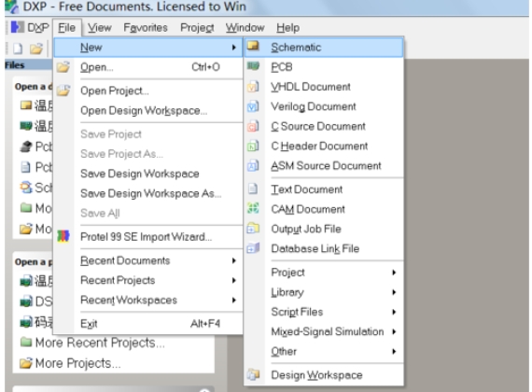Click the More Projects folder icon
532x392 pixels.
(26, 363)
